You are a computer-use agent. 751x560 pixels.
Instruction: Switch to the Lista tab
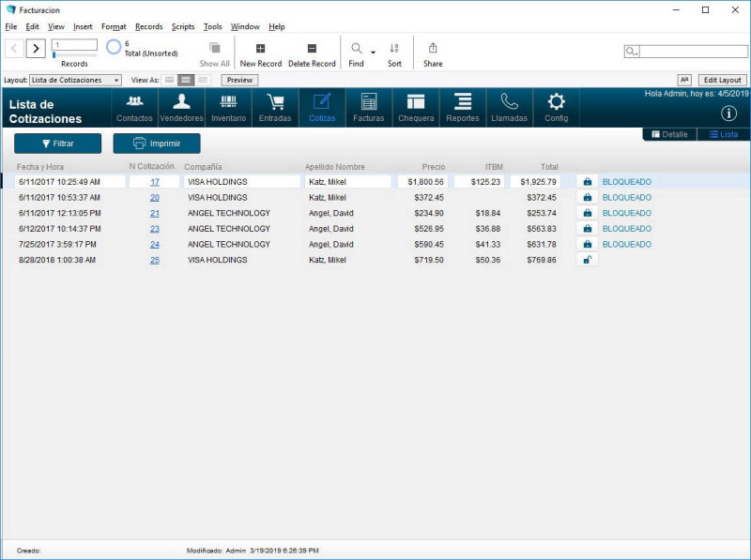(724, 134)
